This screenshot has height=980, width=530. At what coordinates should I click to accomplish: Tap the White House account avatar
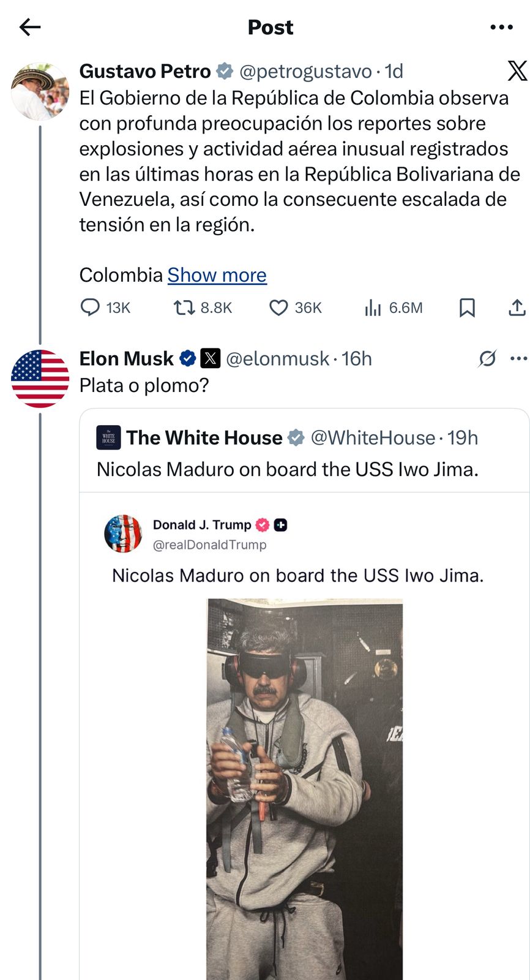109,438
